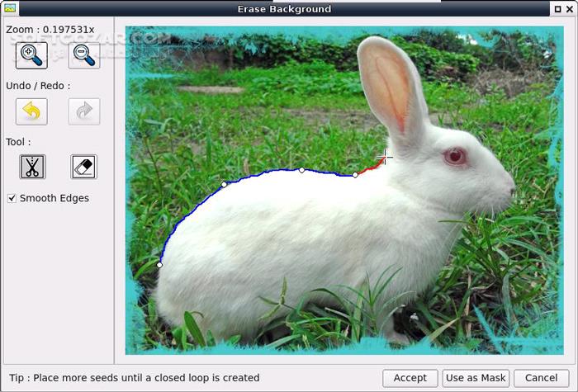The image size is (578, 392).
Task: Select the scissors selection tool
Action: coord(31,167)
